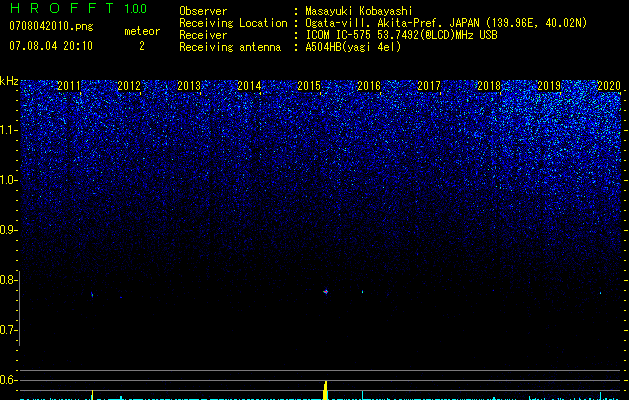The width and height of the screenshot is (629, 400).
Task: Click the Receiving Location value Ogata-vill. Akita-Pref.
Action: [x=375, y=23]
